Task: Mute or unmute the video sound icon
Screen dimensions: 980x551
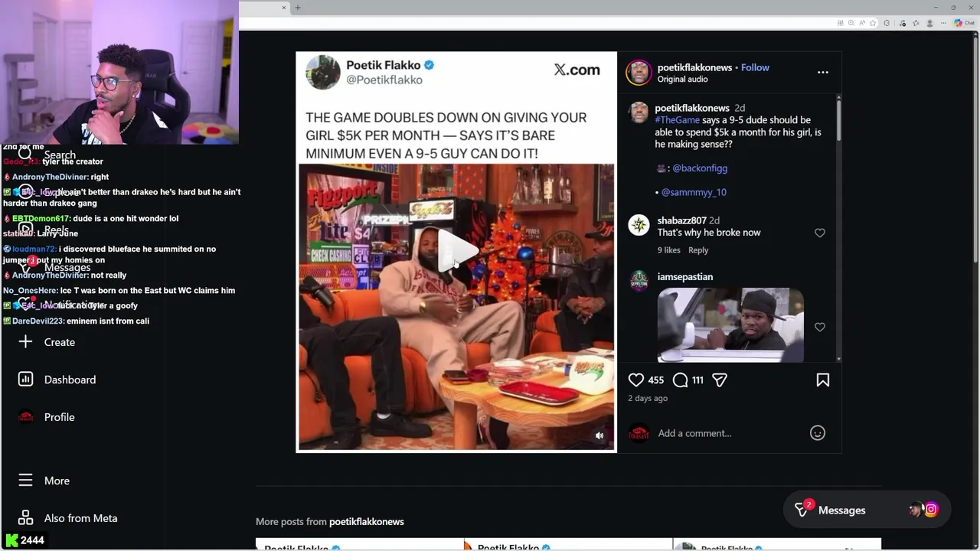Action: click(x=599, y=435)
